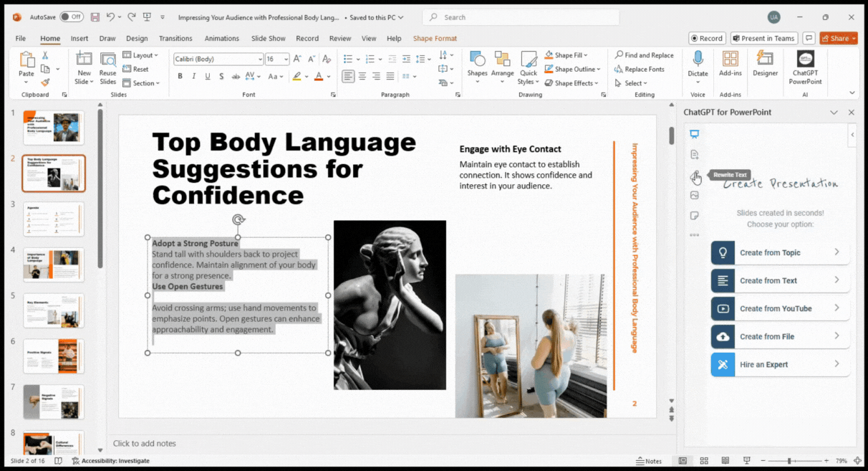Viewport: 868px width, 471px height.
Task: Select slide 4 thumbnail
Action: (54, 265)
